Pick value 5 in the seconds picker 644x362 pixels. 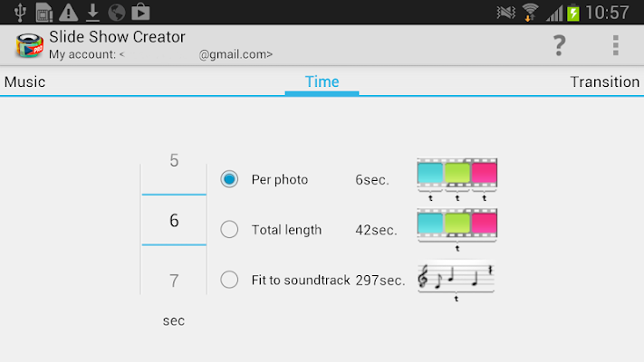coord(174,160)
